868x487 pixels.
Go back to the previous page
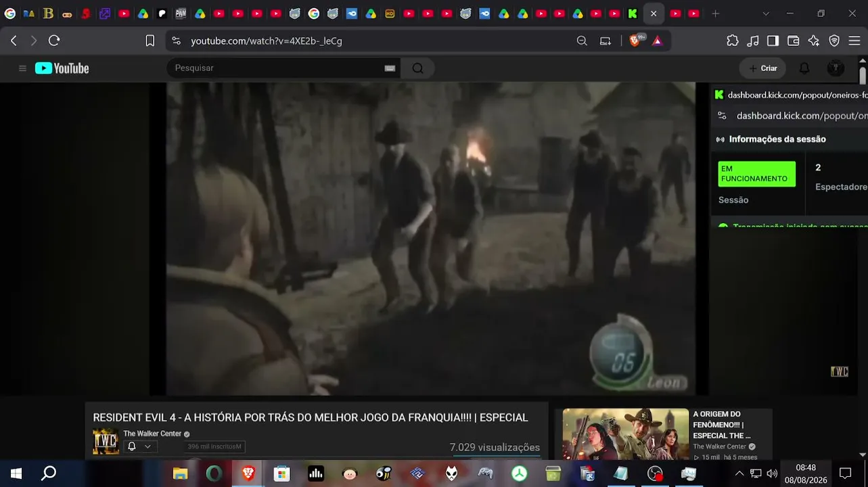pyautogui.click(x=14, y=41)
